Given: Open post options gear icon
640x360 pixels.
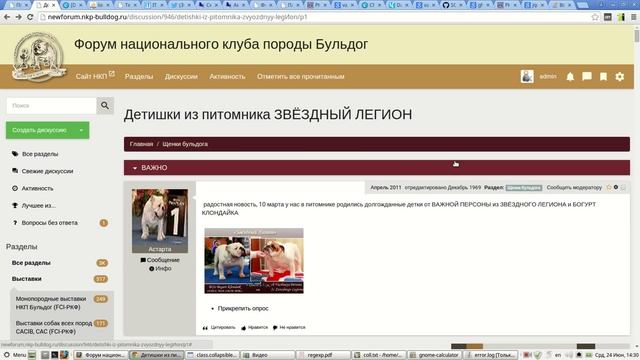Looking at the screenshot, I should [616, 187].
